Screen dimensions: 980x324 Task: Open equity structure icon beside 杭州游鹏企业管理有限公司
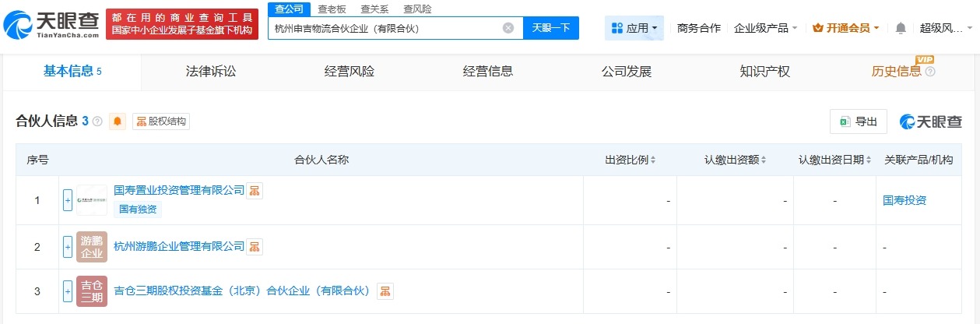click(255, 247)
